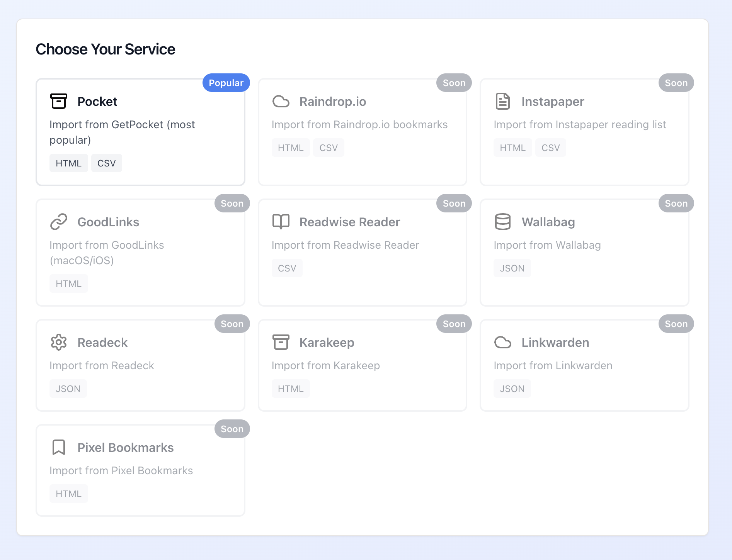This screenshot has width=732, height=560.
Task: Click the Readwise Reader open book icon
Action: pyautogui.click(x=281, y=222)
